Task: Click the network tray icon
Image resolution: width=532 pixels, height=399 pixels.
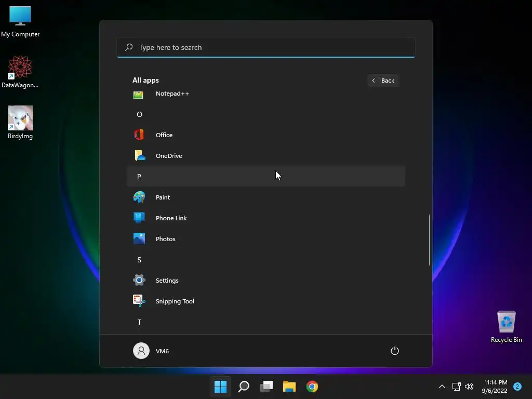Action: pyautogui.click(x=456, y=387)
